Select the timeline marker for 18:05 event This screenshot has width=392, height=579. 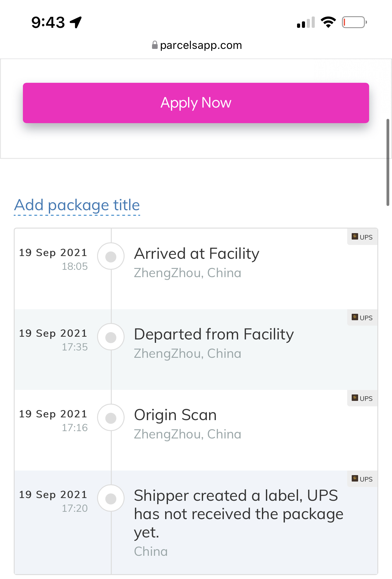111,256
